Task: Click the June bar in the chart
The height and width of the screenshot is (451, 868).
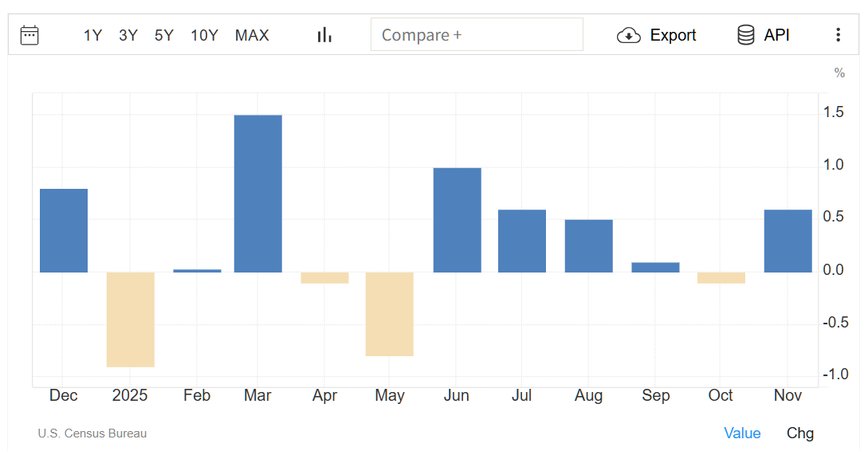Action: click(458, 220)
